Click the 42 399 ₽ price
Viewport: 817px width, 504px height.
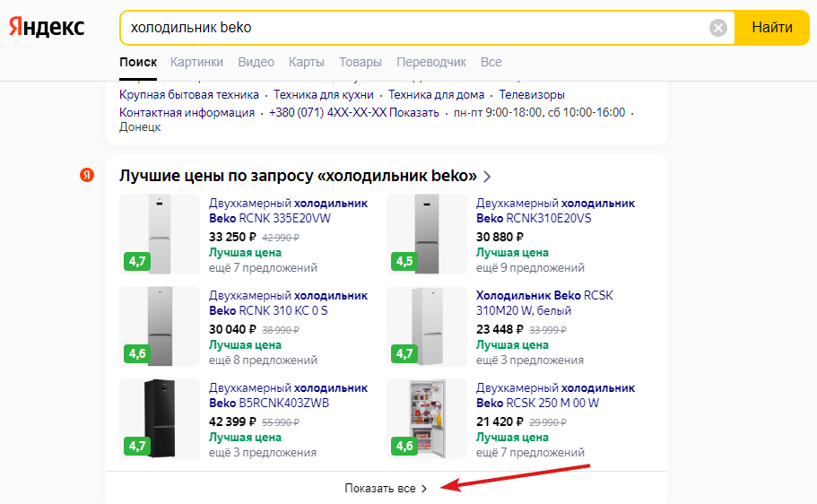pos(232,421)
